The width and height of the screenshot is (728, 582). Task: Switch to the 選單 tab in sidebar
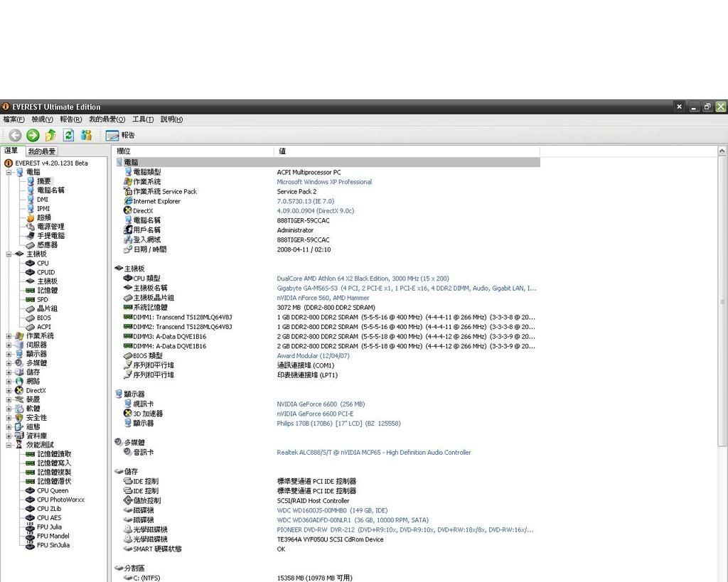click(x=11, y=151)
